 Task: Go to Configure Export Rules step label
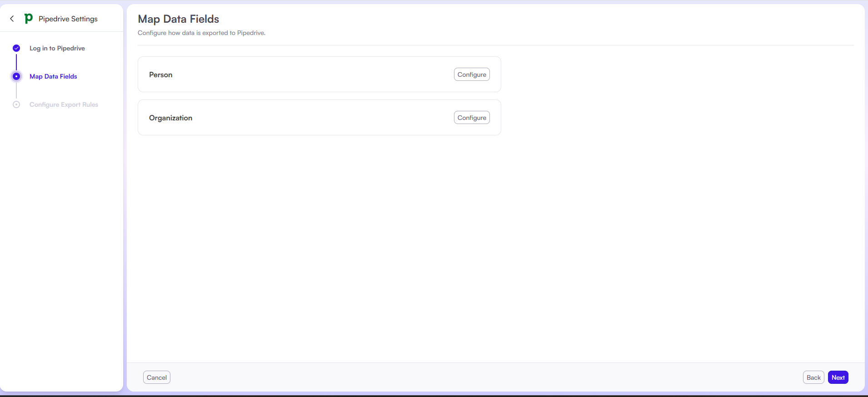coord(64,104)
